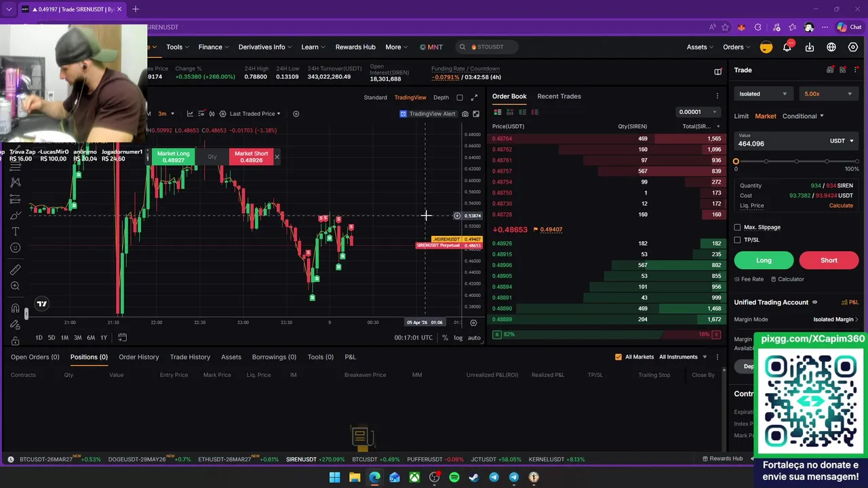Open the All Instruments filter dropdown
Screen dimensions: 868x488
[x=682, y=357]
